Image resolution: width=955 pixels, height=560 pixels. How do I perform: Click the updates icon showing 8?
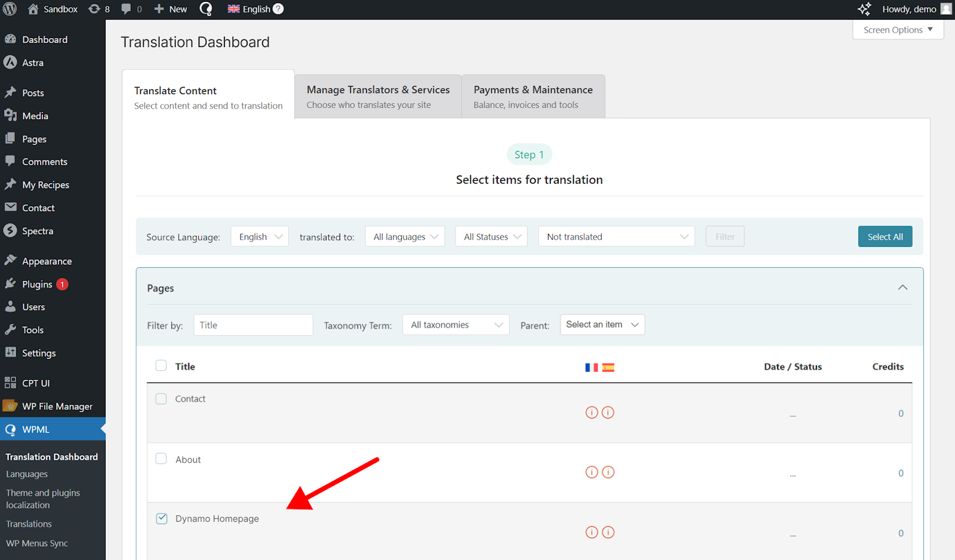click(x=99, y=9)
